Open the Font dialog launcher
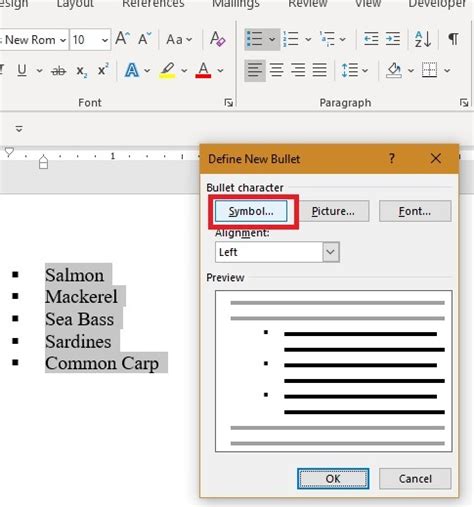The image size is (474, 507). tap(229, 102)
